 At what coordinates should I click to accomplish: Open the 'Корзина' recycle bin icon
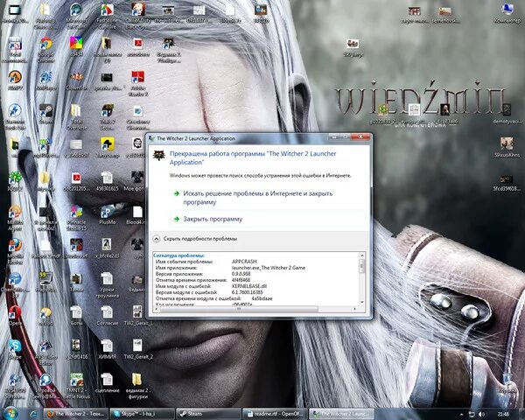click(x=507, y=382)
